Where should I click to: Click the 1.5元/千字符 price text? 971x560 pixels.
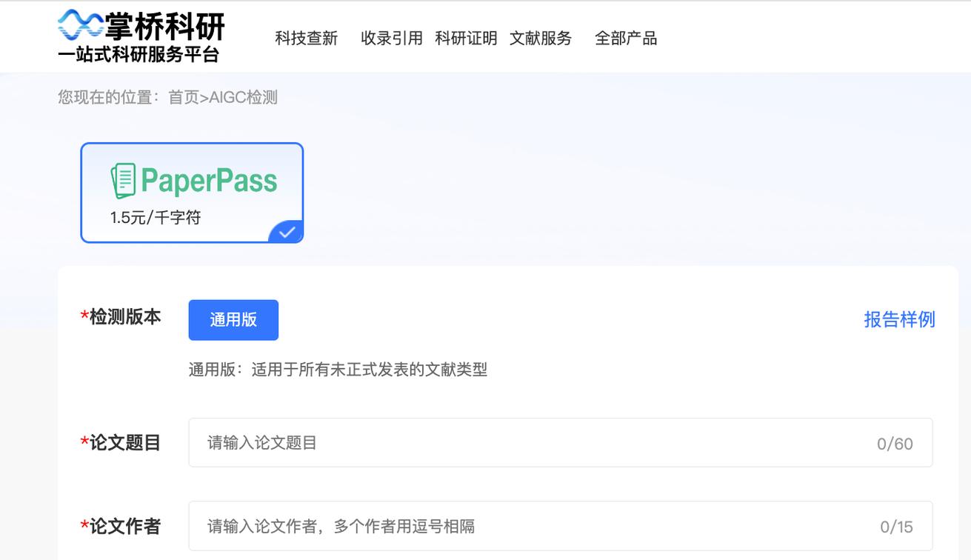point(156,218)
